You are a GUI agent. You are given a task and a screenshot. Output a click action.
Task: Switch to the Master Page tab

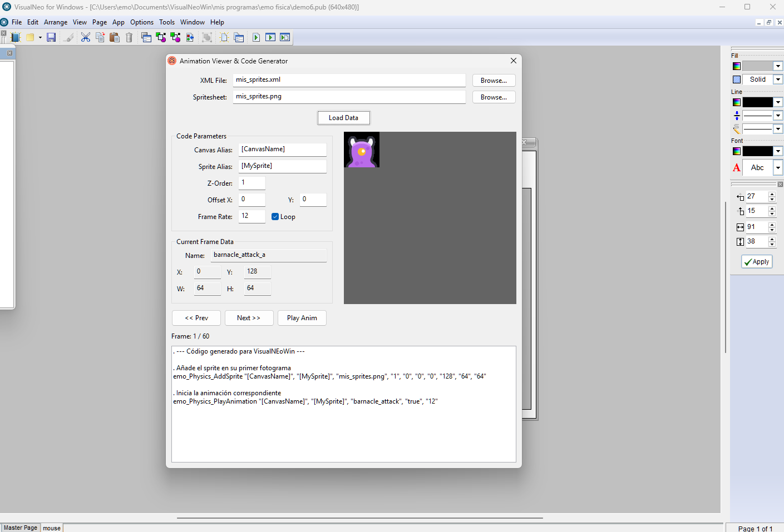pos(21,528)
